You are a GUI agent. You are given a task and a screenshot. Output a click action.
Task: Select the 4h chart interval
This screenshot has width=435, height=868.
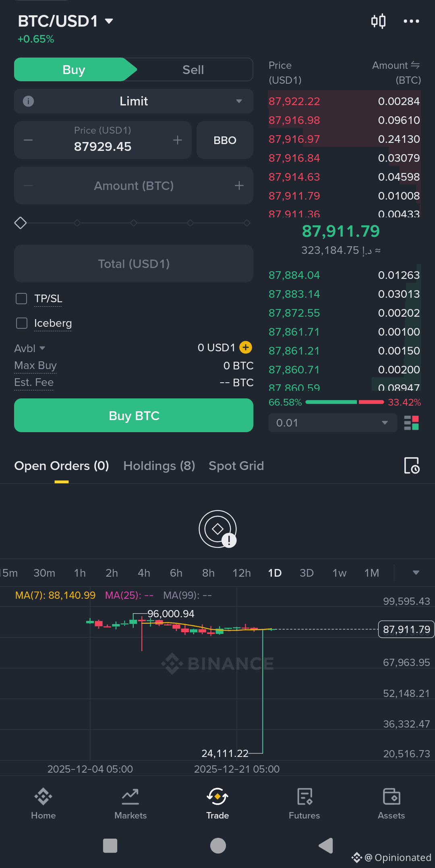(144, 573)
